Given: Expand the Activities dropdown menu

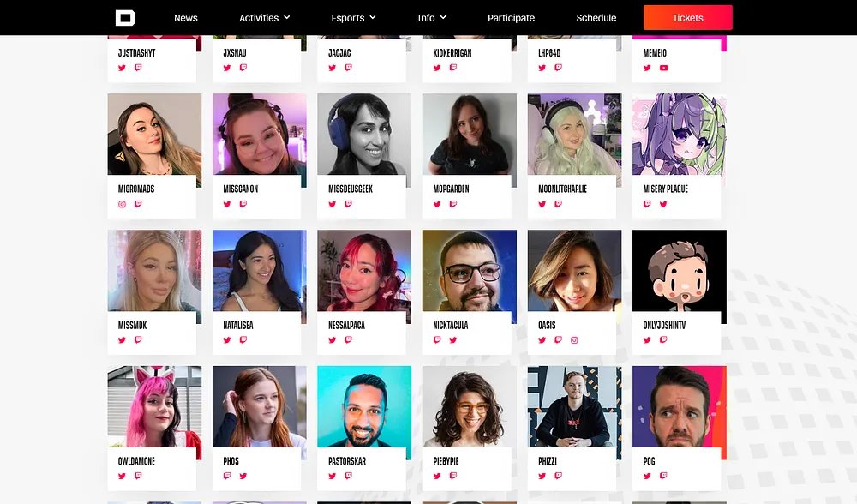Looking at the screenshot, I should point(265,18).
